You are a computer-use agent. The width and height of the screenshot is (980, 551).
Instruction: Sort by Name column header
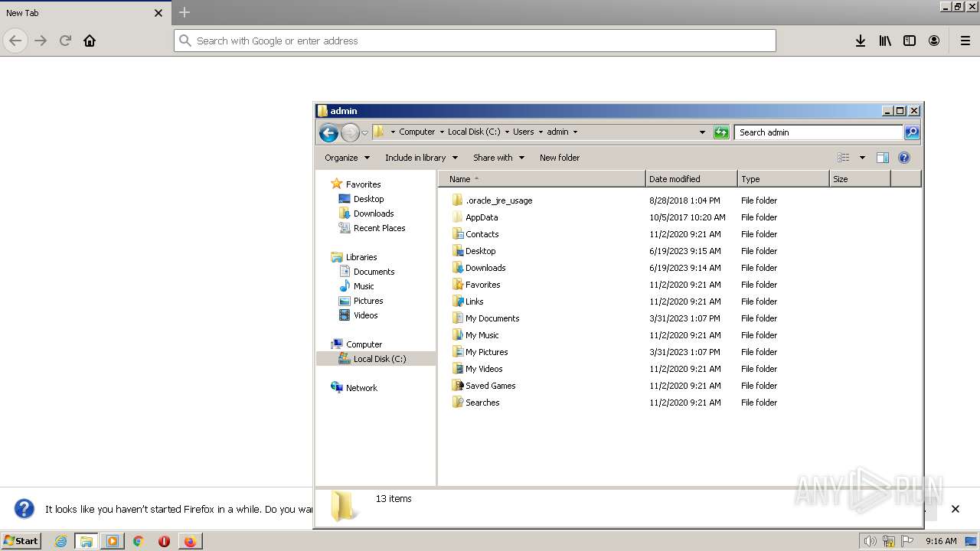542,179
